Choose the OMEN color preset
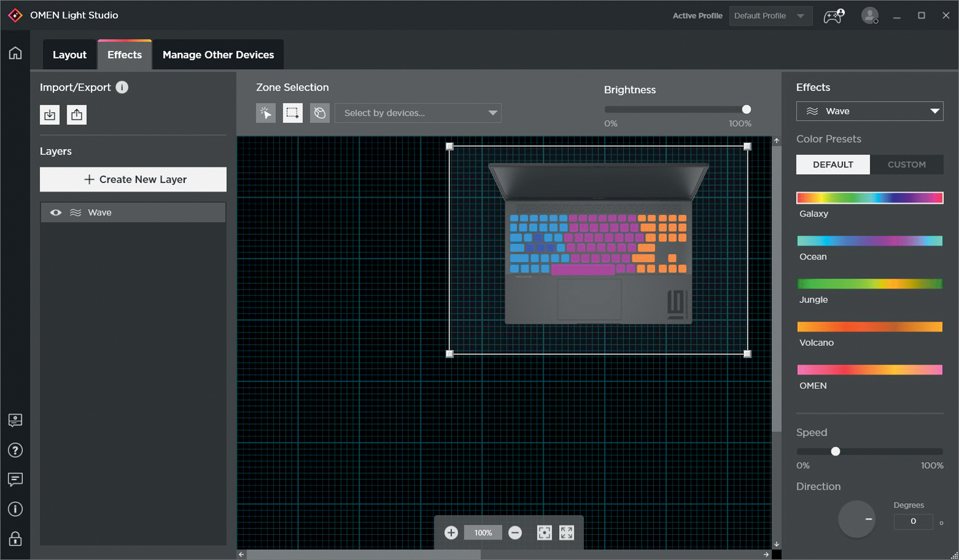 870,370
